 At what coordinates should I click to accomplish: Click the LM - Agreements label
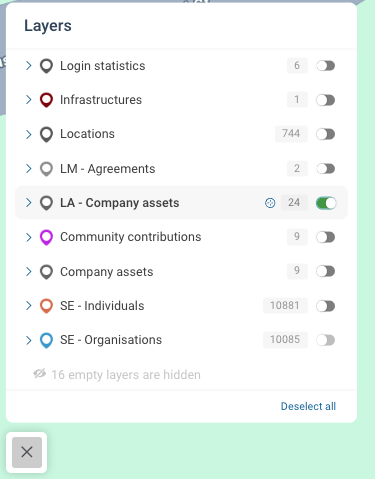(x=108, y=169)
